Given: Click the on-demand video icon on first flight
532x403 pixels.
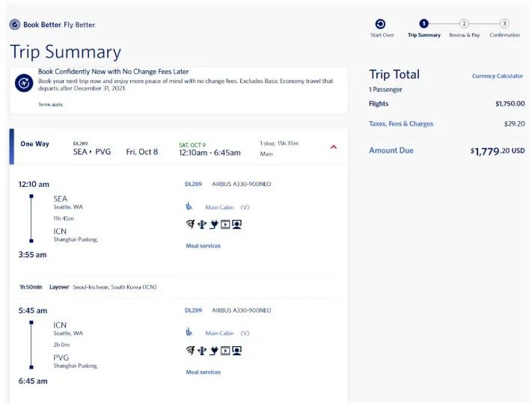Looking at the screenshot, I should tap(225, 224).
